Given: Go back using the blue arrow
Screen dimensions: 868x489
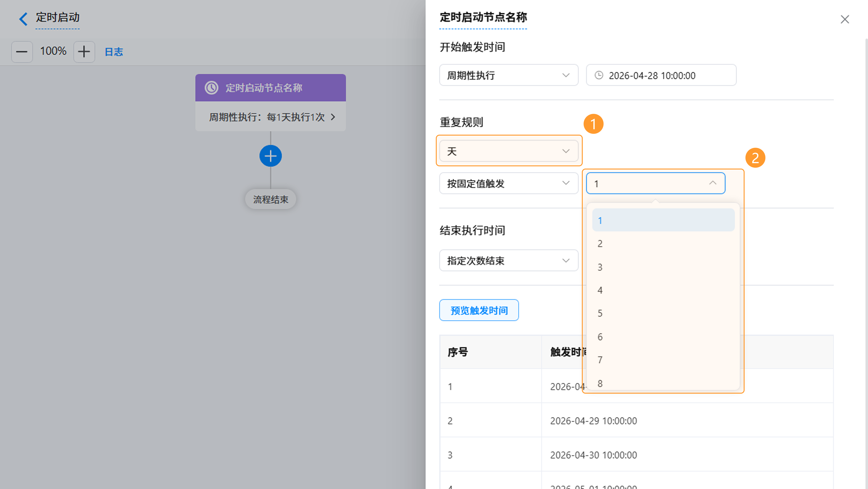Looking at the screenshot, I should tap(23, 19).
